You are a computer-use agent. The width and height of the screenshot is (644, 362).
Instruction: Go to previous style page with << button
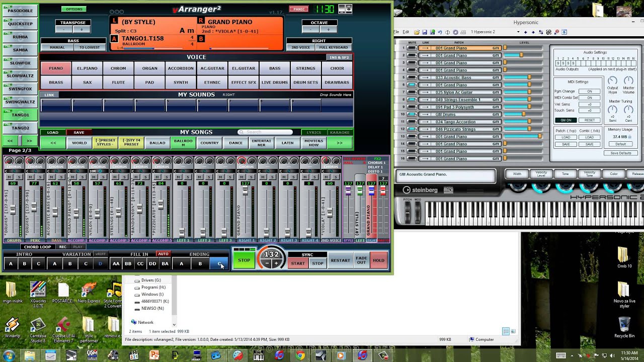[x=10, y=141]
